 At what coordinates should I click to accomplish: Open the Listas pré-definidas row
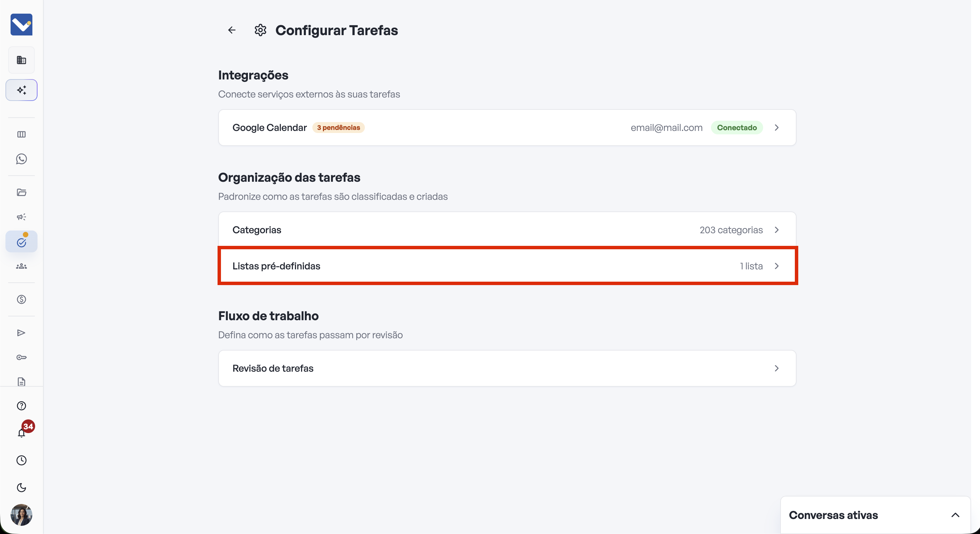click(507, 266)
